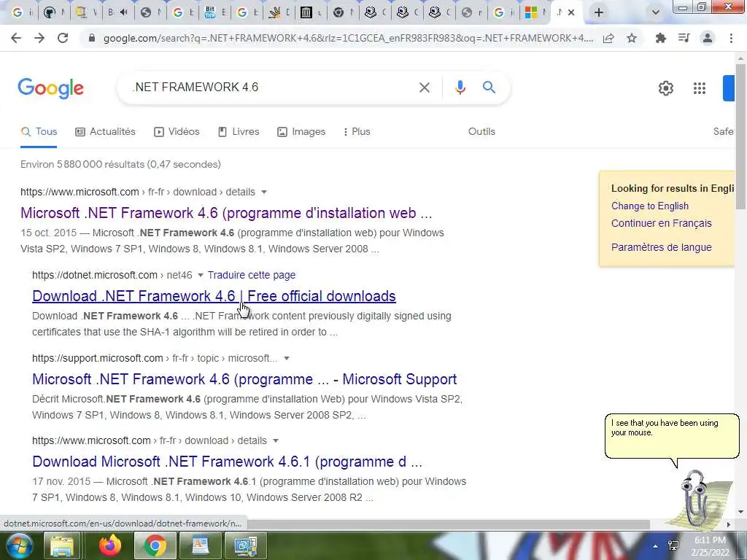Image resolution: width=747 pixels, height=560 pixels.
Task: Clear the search box with the X
Action: click(x=425, y=87)
